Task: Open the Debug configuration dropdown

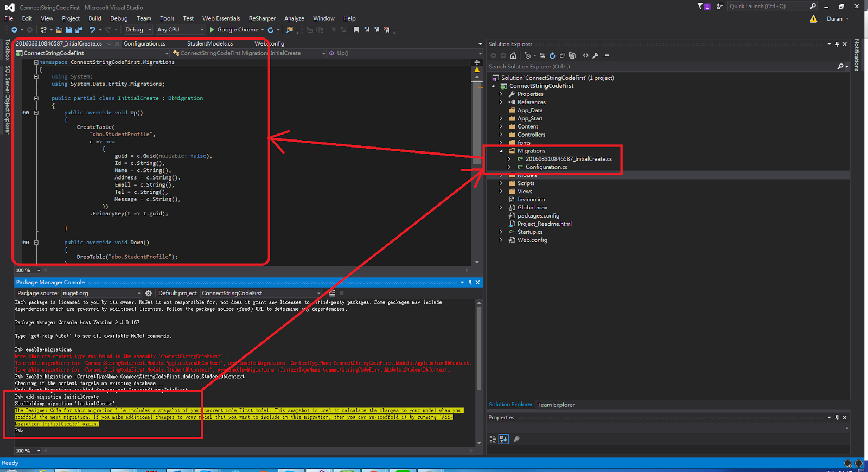Action: tap(138, 30)
